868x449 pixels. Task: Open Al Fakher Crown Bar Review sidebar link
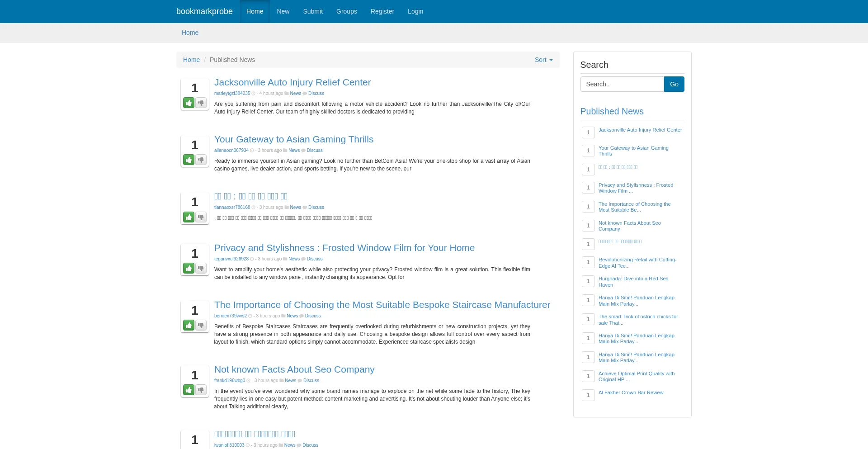coord(631,392)
